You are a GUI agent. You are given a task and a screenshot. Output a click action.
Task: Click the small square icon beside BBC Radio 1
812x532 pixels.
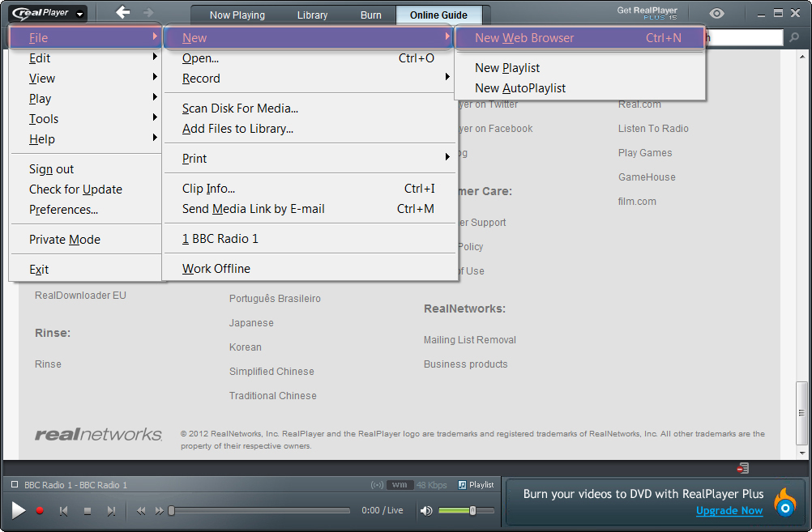tap(15, 485)
